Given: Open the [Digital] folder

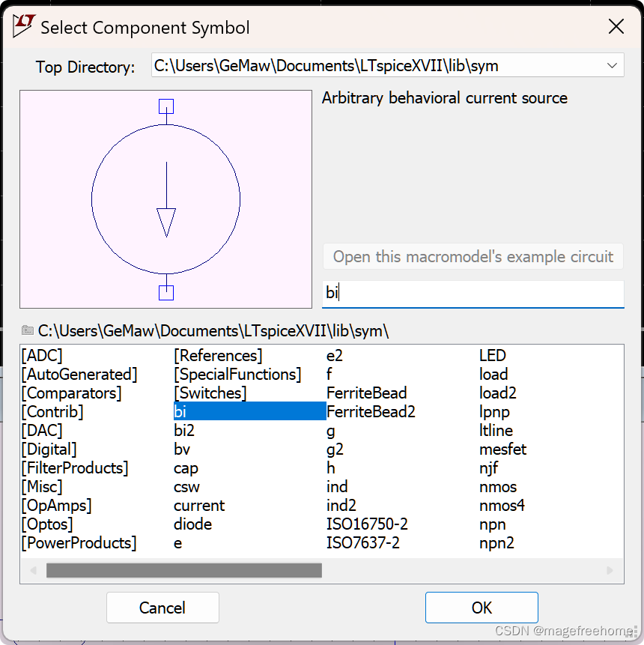Looking at the screenshot, I should (x=49, y=449).
